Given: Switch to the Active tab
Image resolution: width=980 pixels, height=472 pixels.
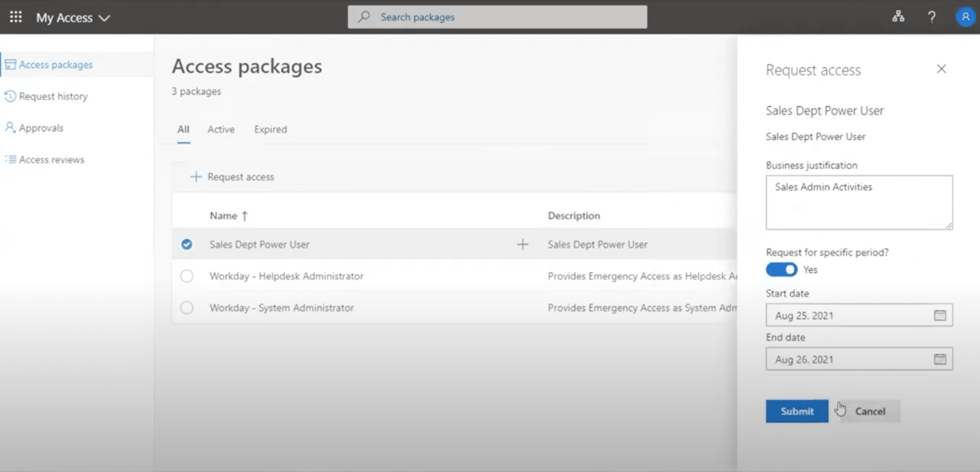Looking at the screenshot, I should pos(220,129).
